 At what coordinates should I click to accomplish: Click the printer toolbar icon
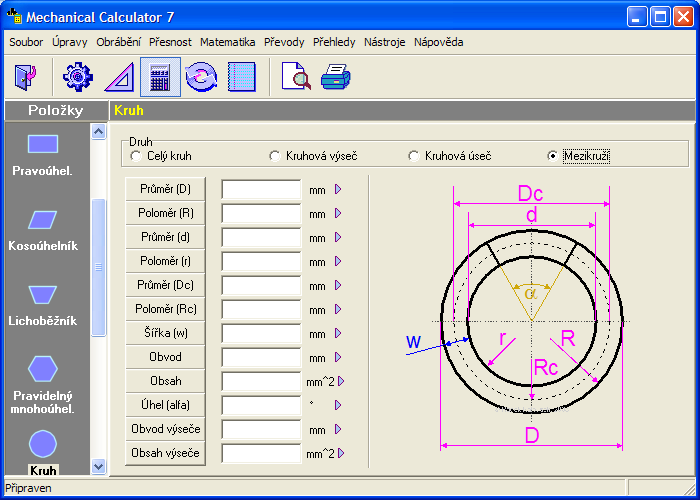click(x=336, y=77)
